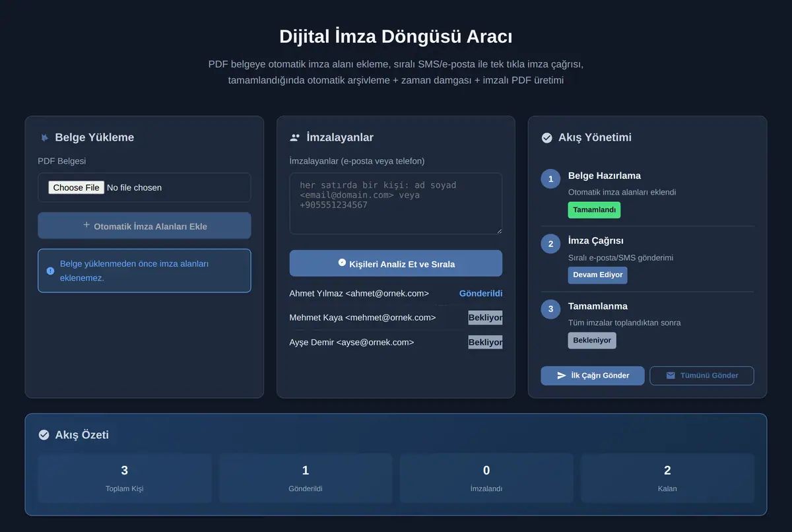Click check icon in Kişileri Analiz button
792x532 pixels.
click(x=342, y=263)
